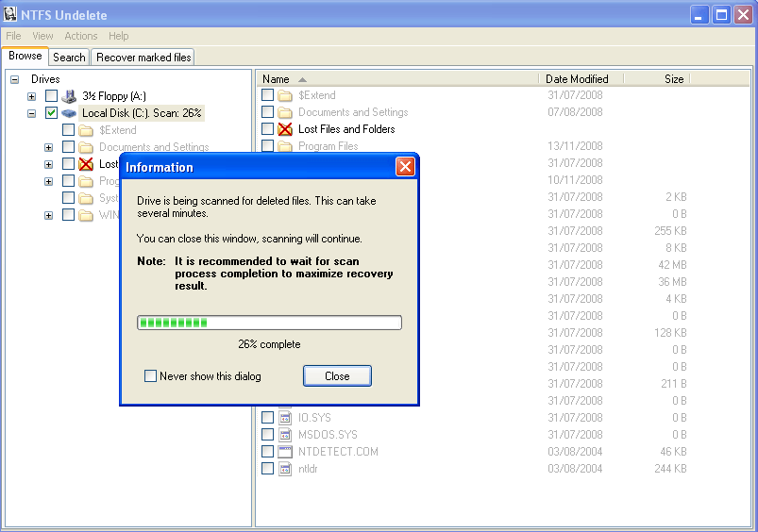Image resolution: width=758 pixels, height=532 pixels.
Task: Click the IO.SYS file icon
Action: pyautogui.click(x=285, y=418)
